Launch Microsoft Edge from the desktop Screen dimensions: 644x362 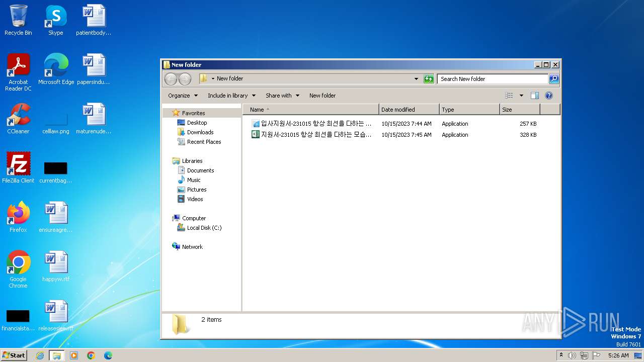click(56, 69)
